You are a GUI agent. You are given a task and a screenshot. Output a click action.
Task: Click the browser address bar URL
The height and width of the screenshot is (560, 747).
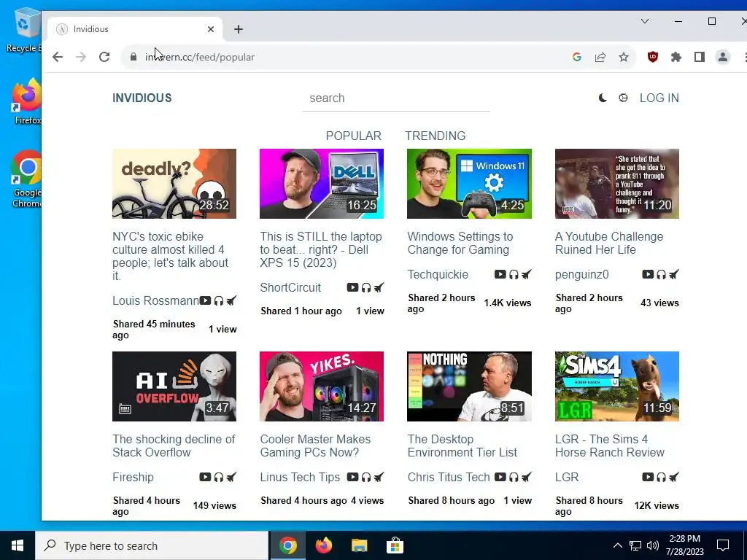click(200, 57)
